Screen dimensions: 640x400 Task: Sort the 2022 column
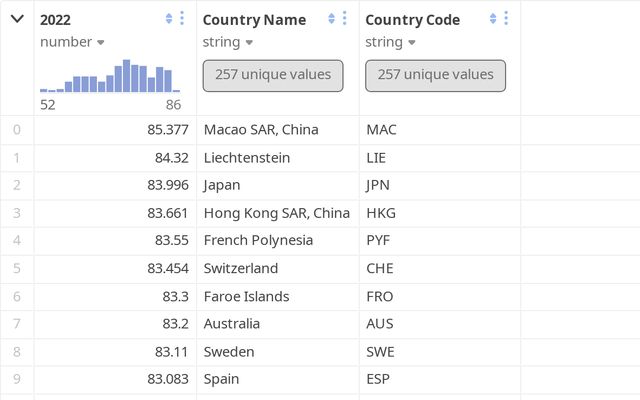[169, 18]
